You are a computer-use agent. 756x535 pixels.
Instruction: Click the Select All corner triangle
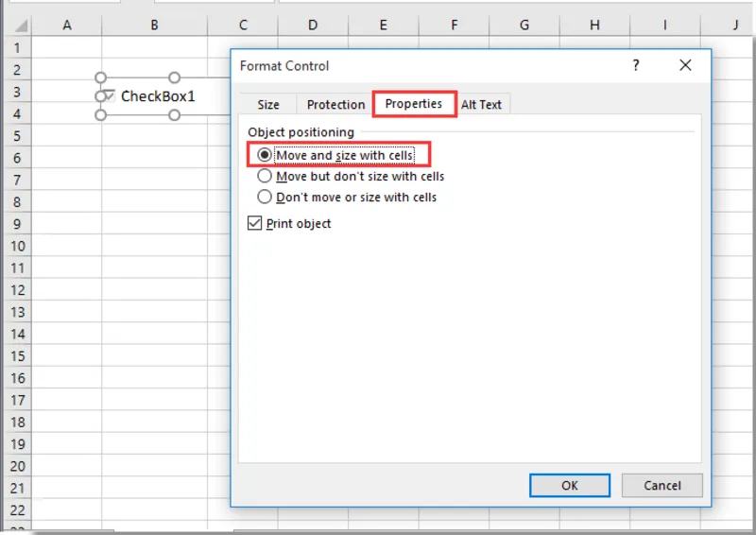21,26
